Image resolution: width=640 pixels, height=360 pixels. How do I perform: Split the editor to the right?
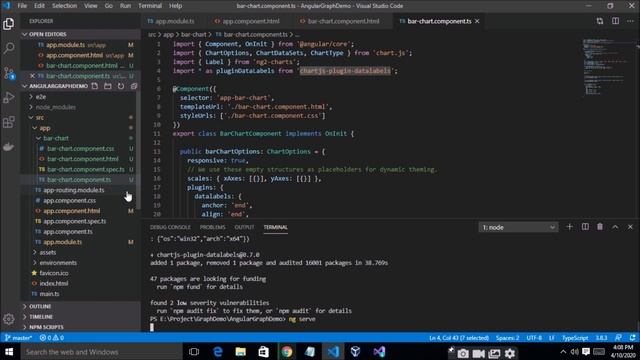click(x=615, y=21)
